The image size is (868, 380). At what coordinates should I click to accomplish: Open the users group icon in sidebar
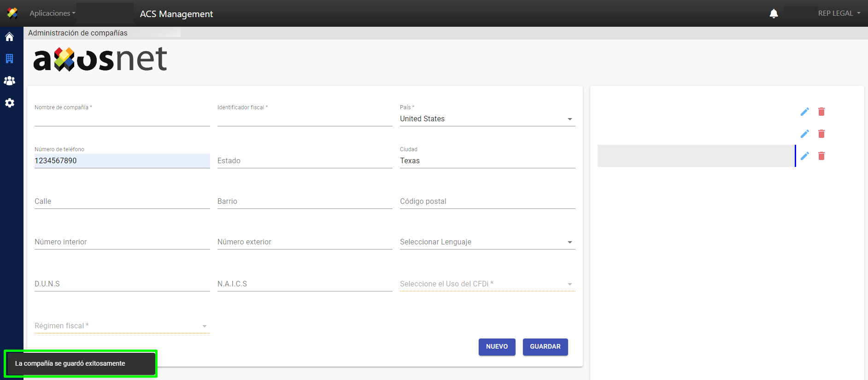pyautogui.click(x=9, y=81)
